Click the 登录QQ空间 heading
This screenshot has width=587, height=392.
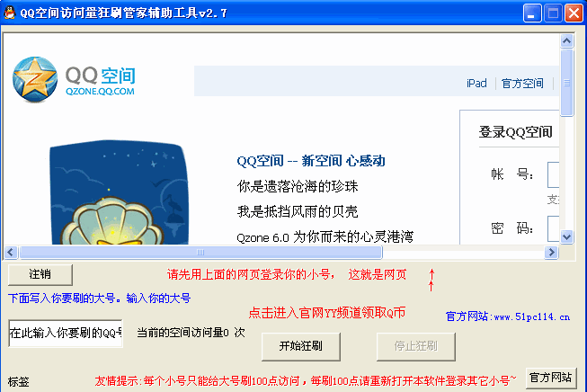(x=515, y=132)
